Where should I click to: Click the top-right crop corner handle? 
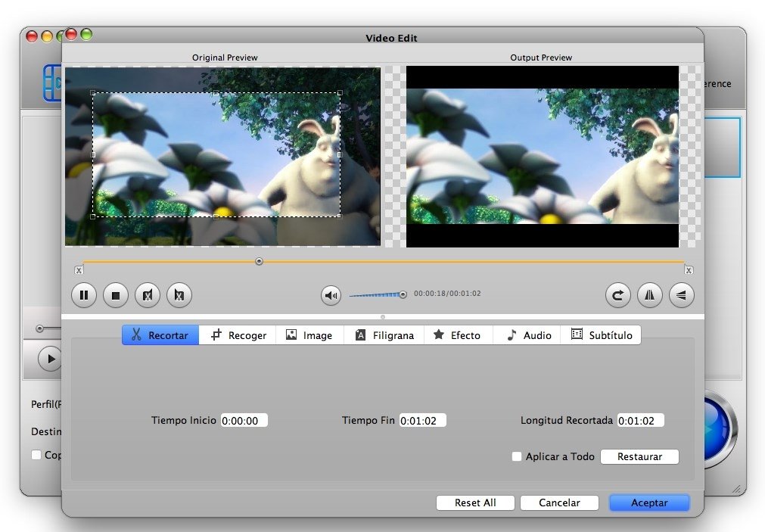340,92
